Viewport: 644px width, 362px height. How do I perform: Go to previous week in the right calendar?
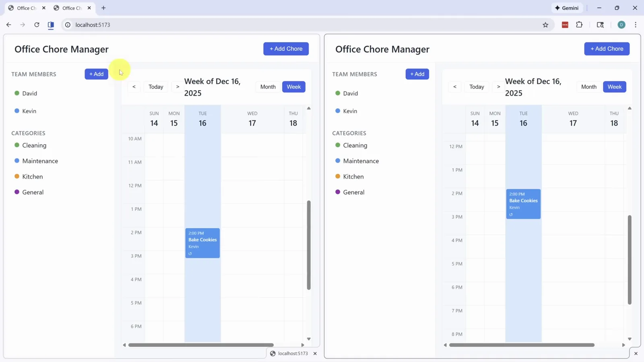[455, 87]
